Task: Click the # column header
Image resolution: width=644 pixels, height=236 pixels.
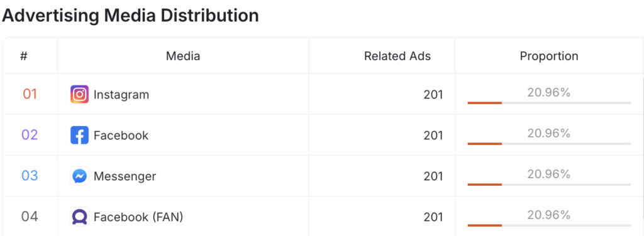Action: tap(24, 56)
